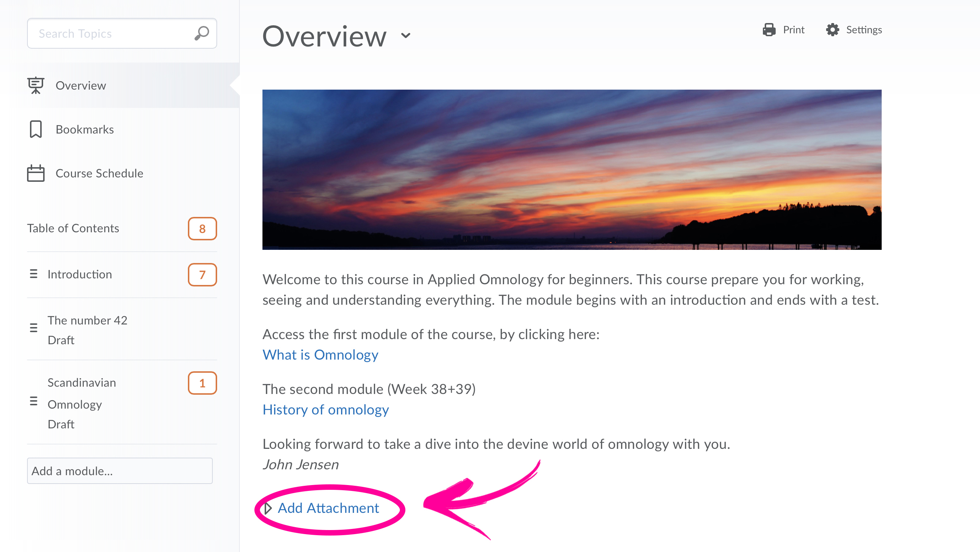Click the Course Schedule calendar icon
Viewport: 980px width, 552px height.
36,174
